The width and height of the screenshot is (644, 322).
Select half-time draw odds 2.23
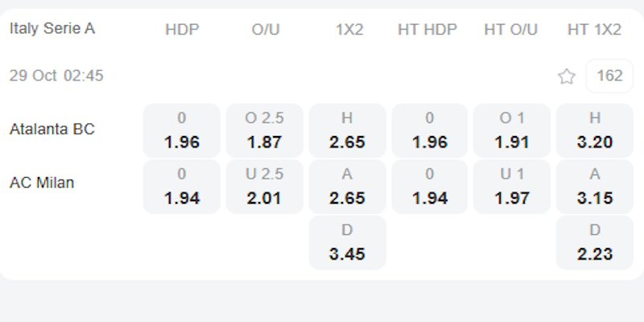pos(595,242)
